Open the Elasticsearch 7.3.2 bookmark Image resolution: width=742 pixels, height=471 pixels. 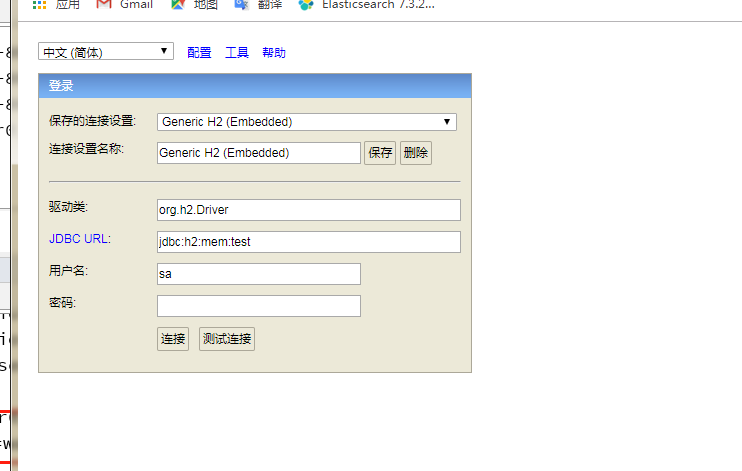(366, 5)
